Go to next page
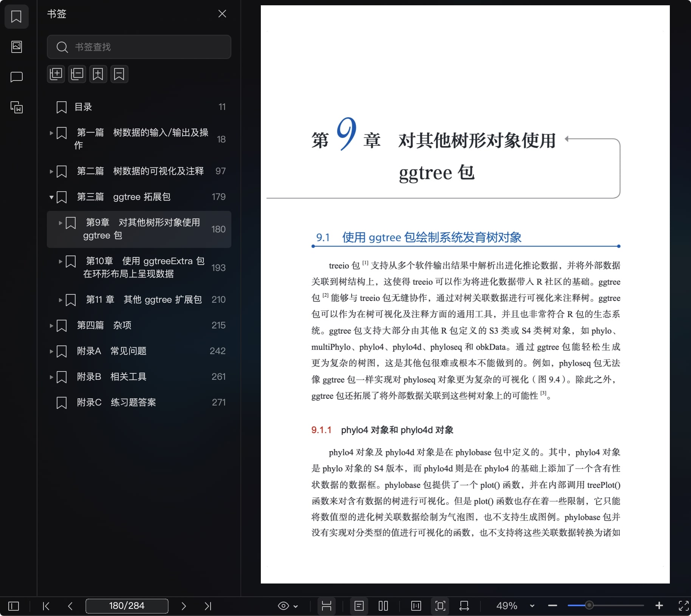The height and width of the screenshot is (616, 691). (x=184, y=606)
